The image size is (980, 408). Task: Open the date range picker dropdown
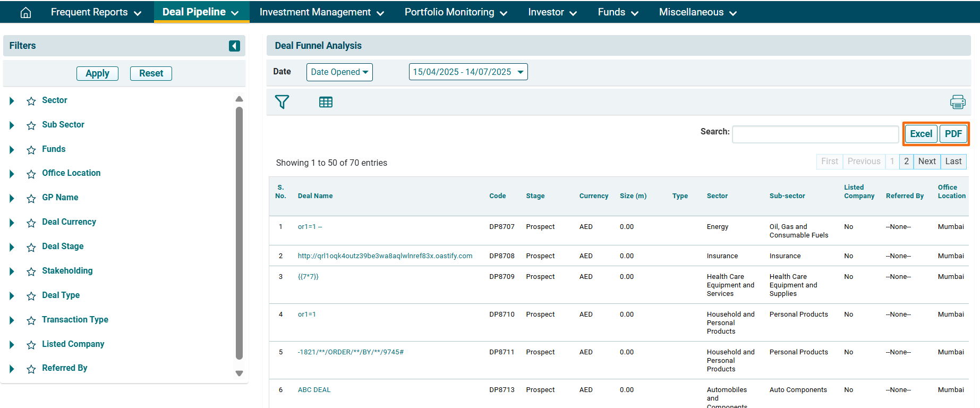[468, 72]
